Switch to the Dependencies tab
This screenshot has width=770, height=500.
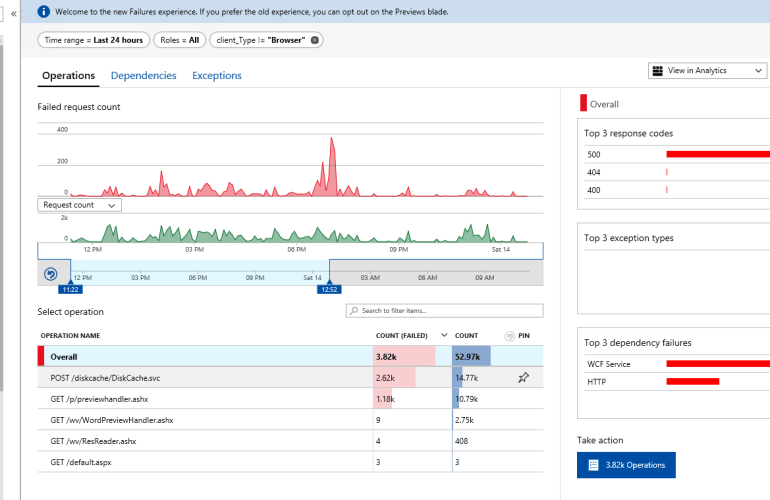point(143,76)
